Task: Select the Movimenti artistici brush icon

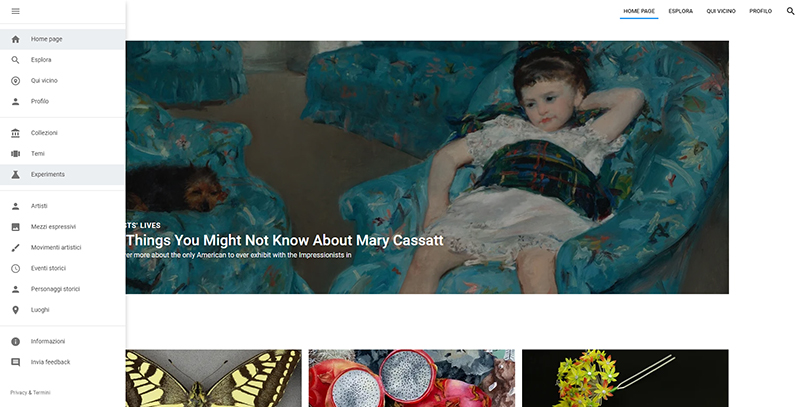Action: click(x=15, y=248)
